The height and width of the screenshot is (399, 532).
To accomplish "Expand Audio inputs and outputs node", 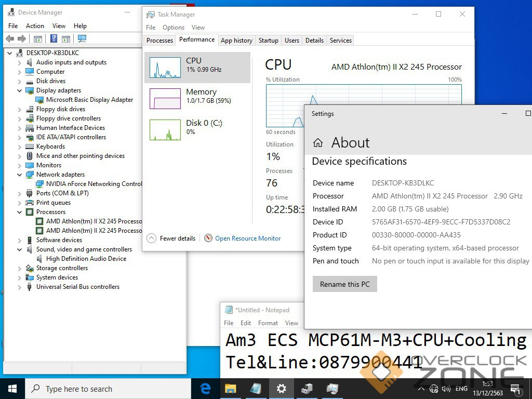I will (19, 62).
